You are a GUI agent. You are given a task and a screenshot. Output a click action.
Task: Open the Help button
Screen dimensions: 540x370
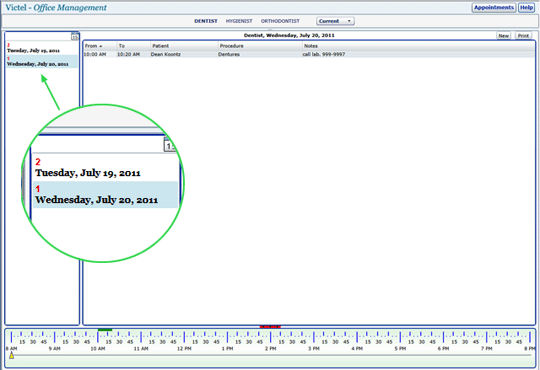526,8
